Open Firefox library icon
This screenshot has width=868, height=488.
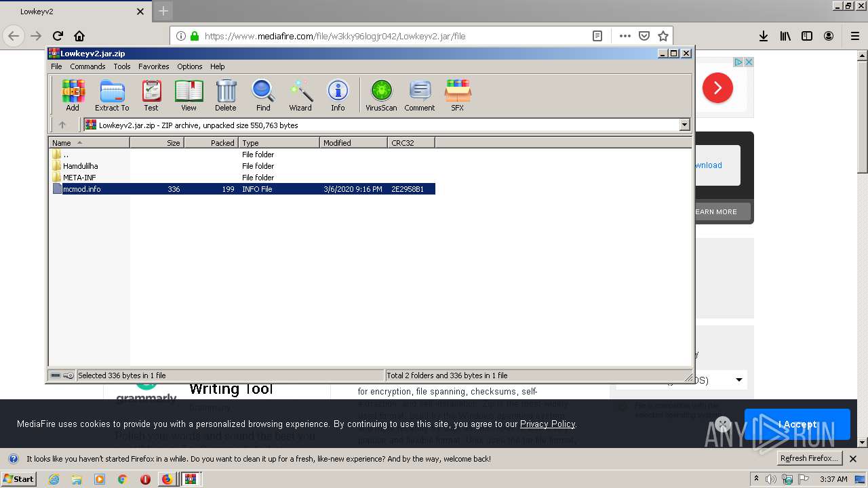[x=785, y=36]
